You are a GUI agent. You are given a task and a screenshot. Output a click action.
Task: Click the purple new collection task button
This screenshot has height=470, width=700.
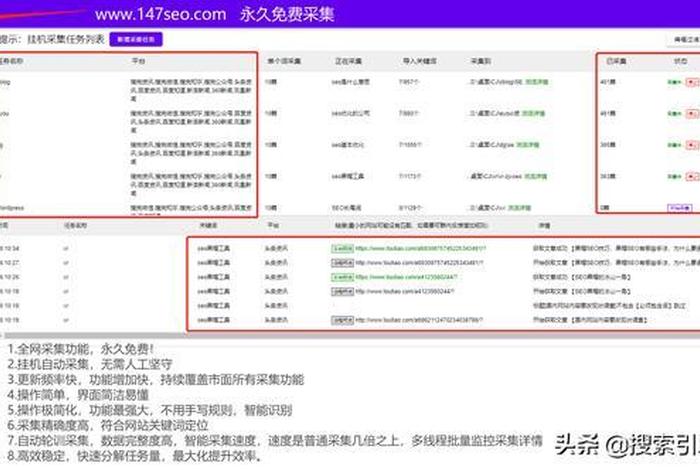(136, 39)
